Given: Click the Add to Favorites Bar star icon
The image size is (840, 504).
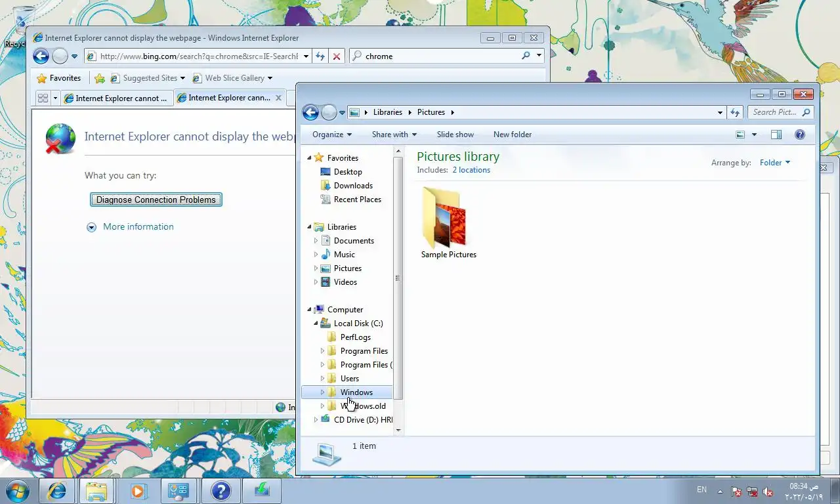Looking at the screenshot, I should pyautogui.click(x=100, y=78).
